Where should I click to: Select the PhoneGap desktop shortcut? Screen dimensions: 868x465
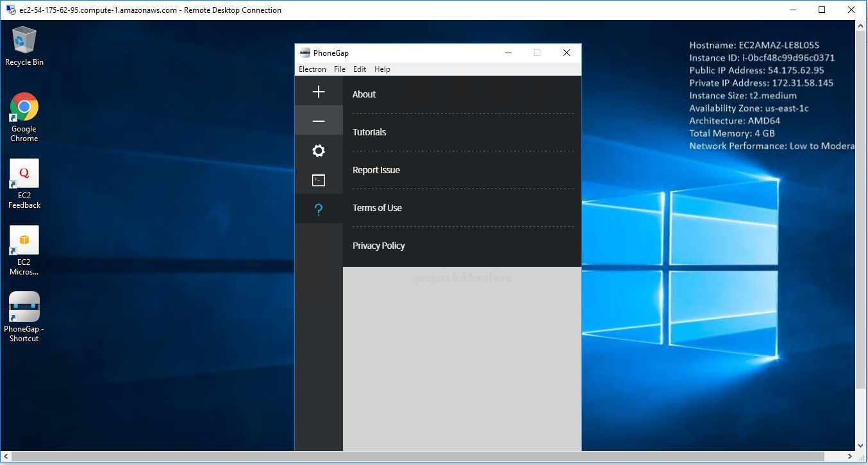(x=24, y=307)
